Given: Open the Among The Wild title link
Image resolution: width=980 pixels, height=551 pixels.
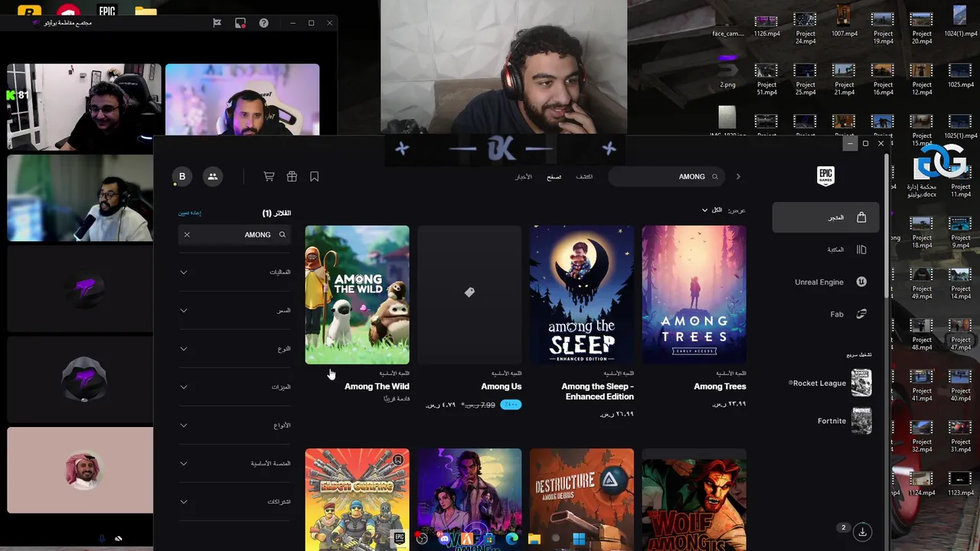Looking at the screenshot, I should 377,386.
